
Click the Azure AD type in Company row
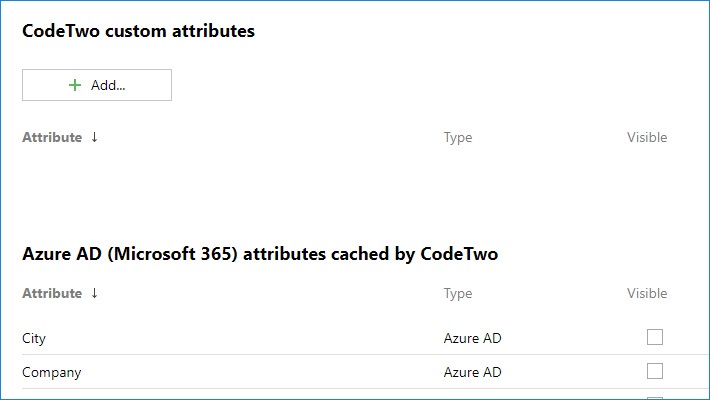click(472, 372)
